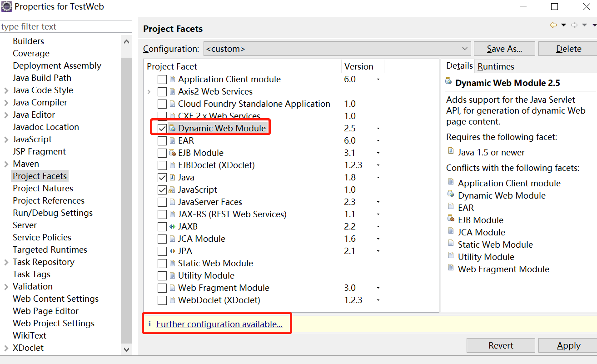Click the Delete configuration button
Viewport: 597px width, 364px height.
(x=568, y=49)
